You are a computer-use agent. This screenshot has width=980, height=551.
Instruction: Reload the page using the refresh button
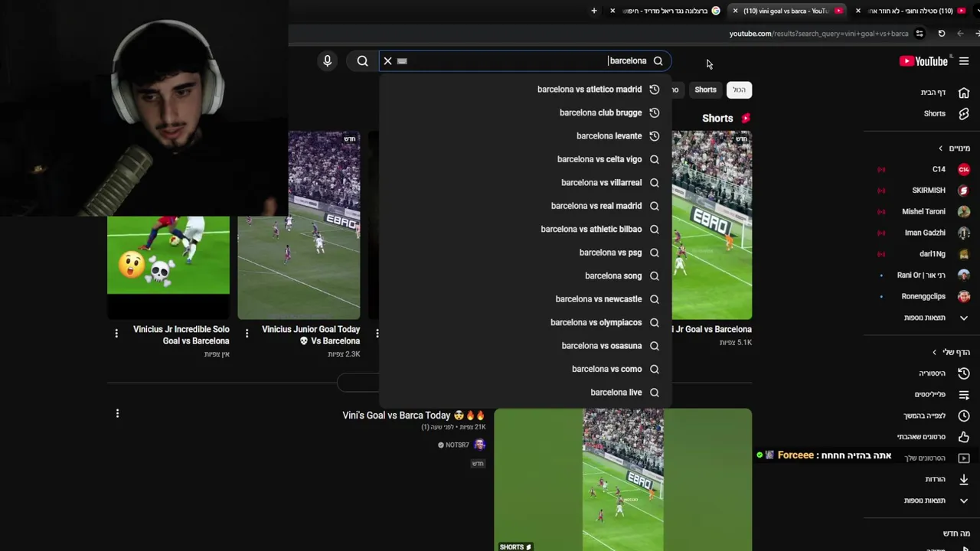(942, 34)
